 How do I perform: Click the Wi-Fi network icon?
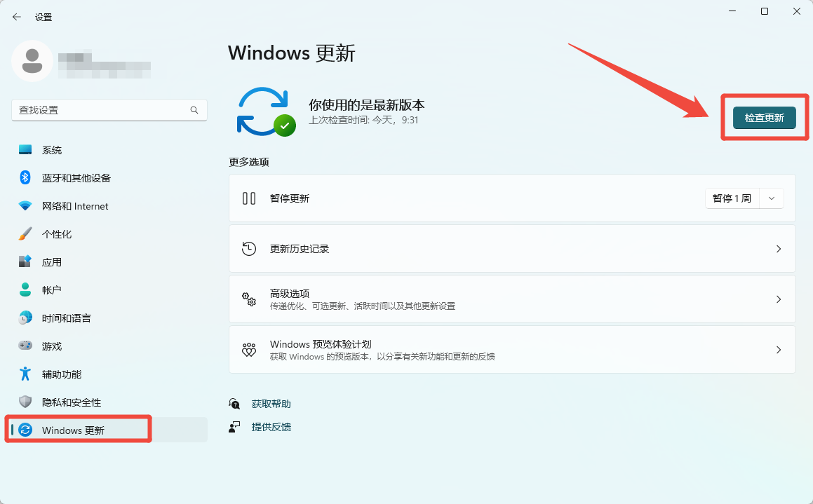[x=25, y=205]
